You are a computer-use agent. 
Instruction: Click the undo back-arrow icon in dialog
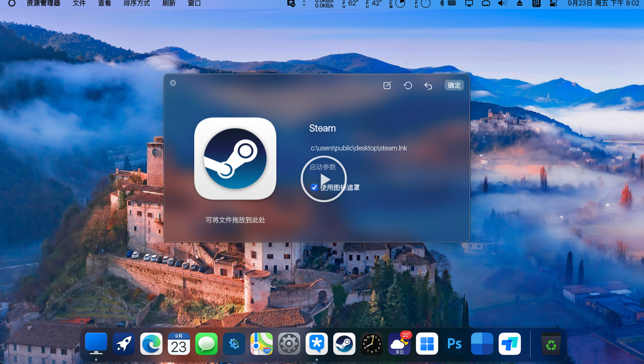click(428, 86)
